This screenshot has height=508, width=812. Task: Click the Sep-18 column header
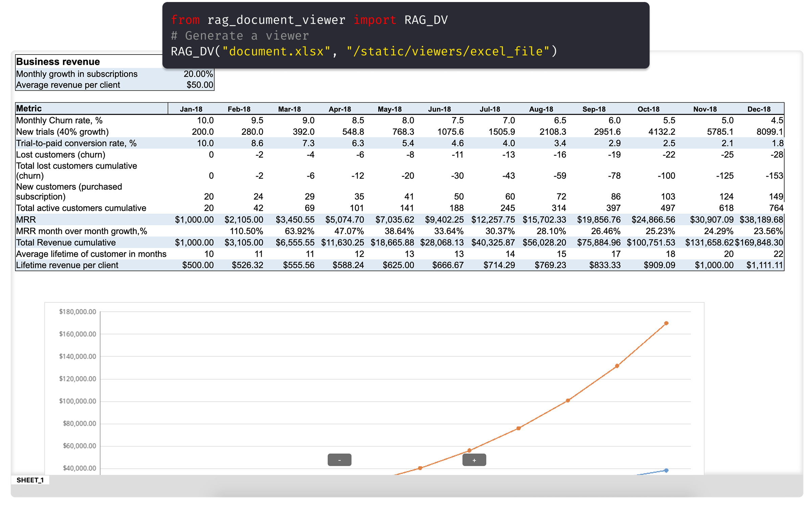(594, 109)
